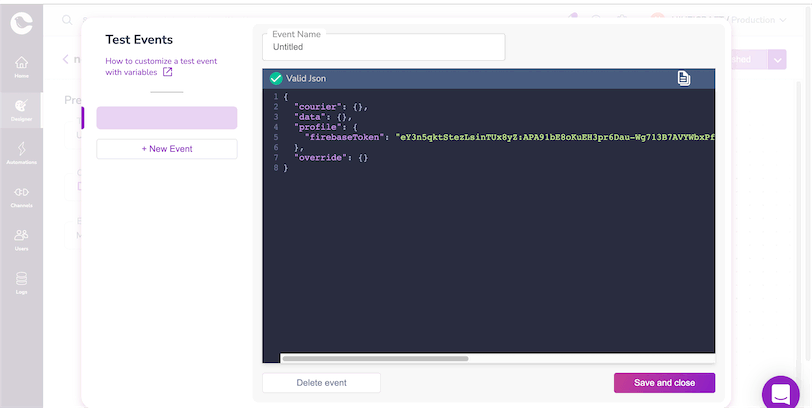The height and width of the screenshot is (408, 812).
Task: Open the Designer sidebar section
Action: (x=21, y=110)
